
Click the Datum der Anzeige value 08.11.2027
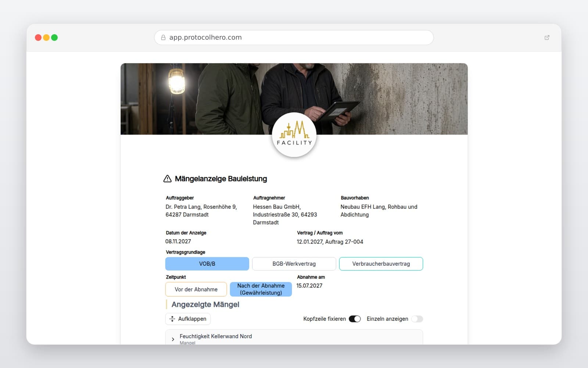click(178, 241)
